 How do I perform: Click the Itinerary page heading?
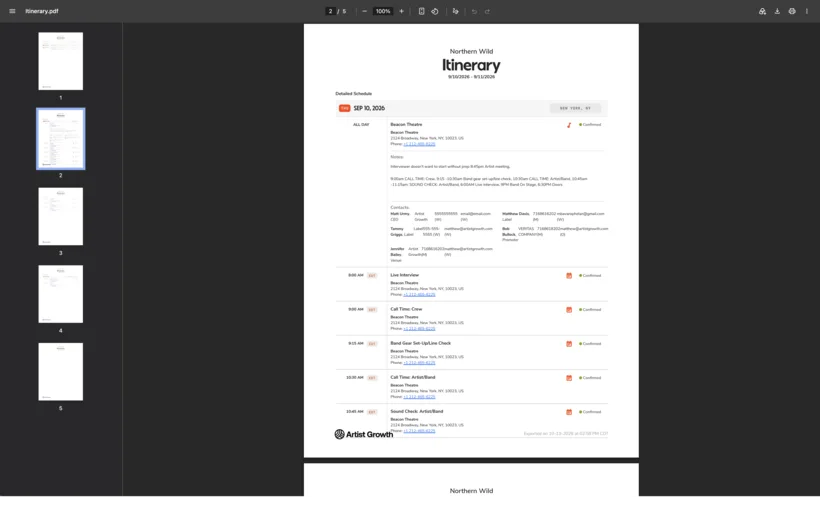471,65
